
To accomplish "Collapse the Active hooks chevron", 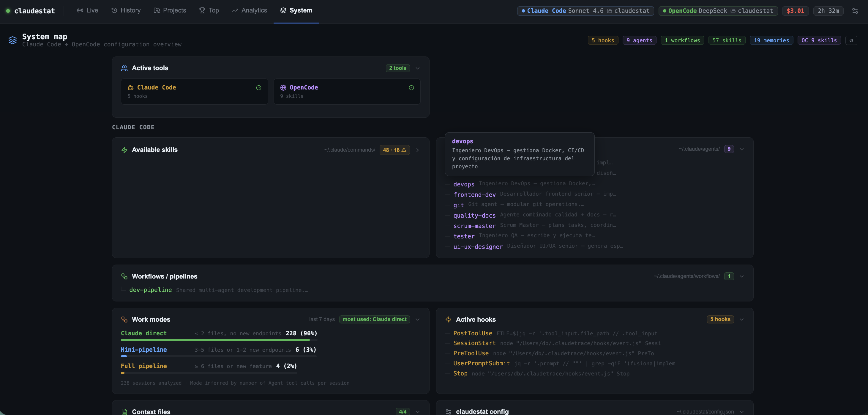I will coord(742,320).
